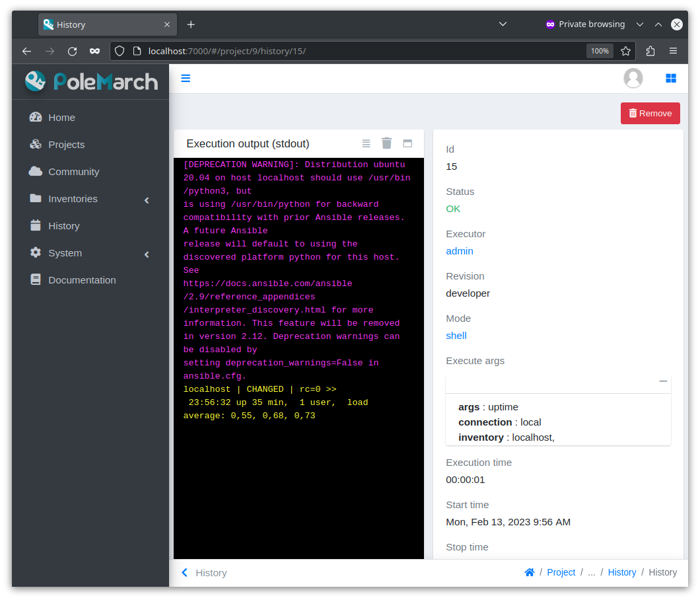Screen dimensions: 700x600
Task: Click the OK status value
Action: coord(452,209)
